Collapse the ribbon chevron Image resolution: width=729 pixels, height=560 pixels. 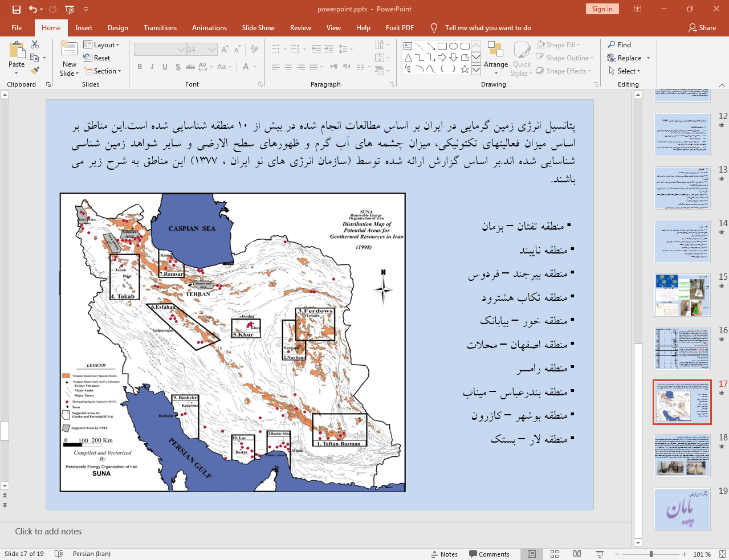pyautogui.click(x=722, y=85)
